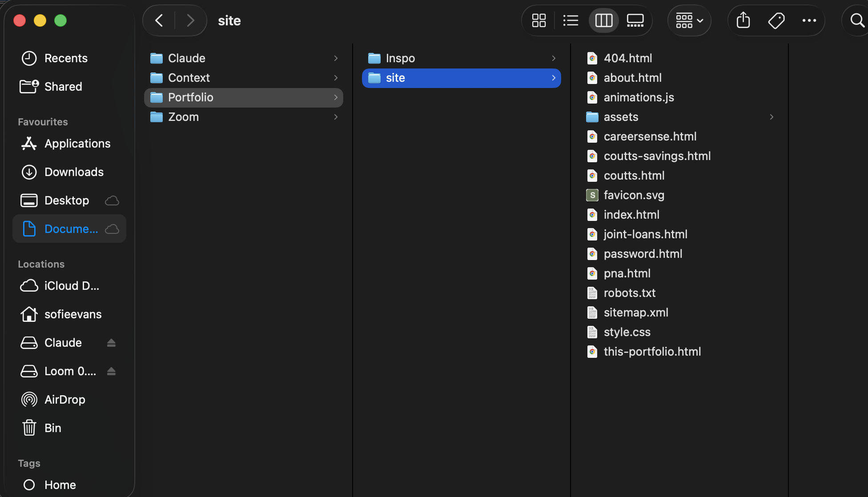Open the sofieevans home folder
The image size is (868, 497).
[x=69, y=314]
